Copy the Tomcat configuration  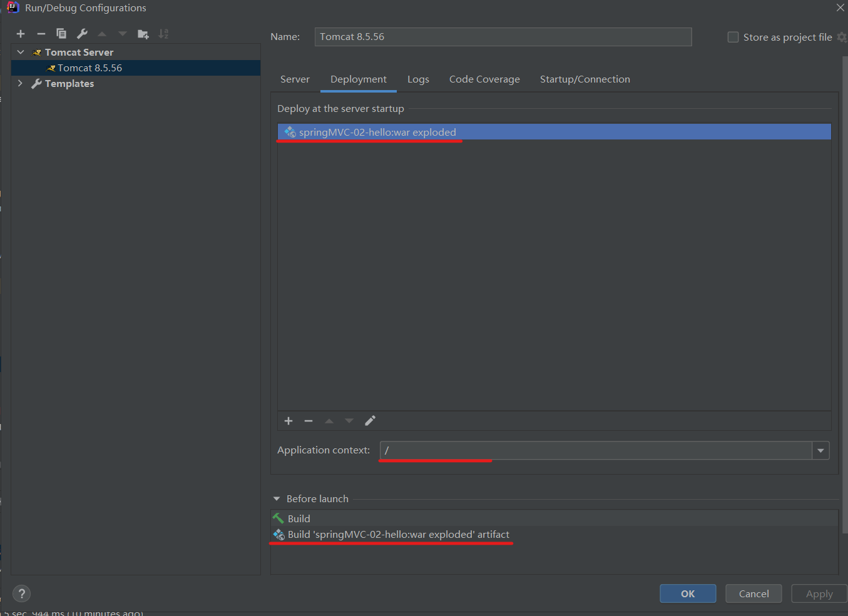(61, 33)
